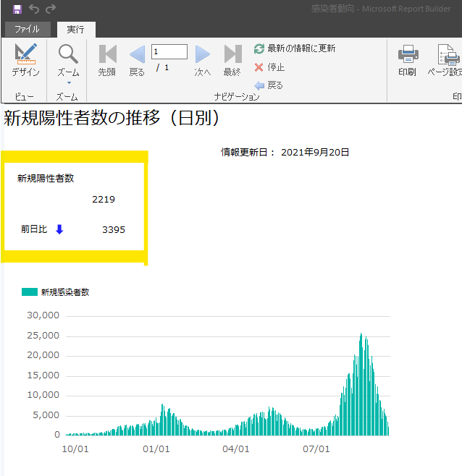The image size is (462, 476).
Task: Click the report title 新規陽性者数の推移（日別）
Action: tap(111, 119)
